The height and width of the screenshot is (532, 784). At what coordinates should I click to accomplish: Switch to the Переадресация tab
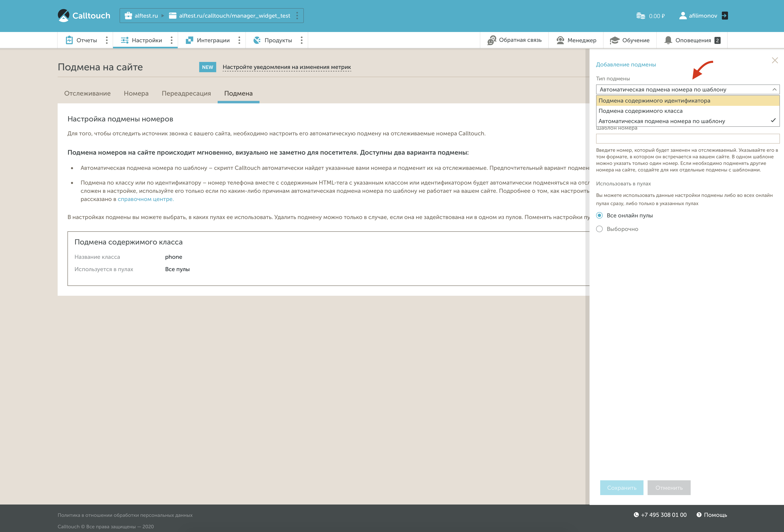186,94
